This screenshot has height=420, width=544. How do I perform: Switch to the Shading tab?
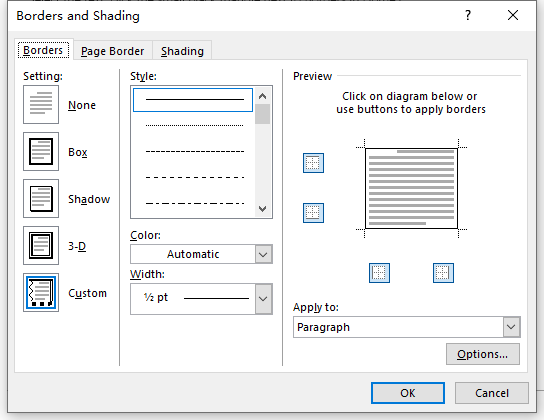click(182, 51)
